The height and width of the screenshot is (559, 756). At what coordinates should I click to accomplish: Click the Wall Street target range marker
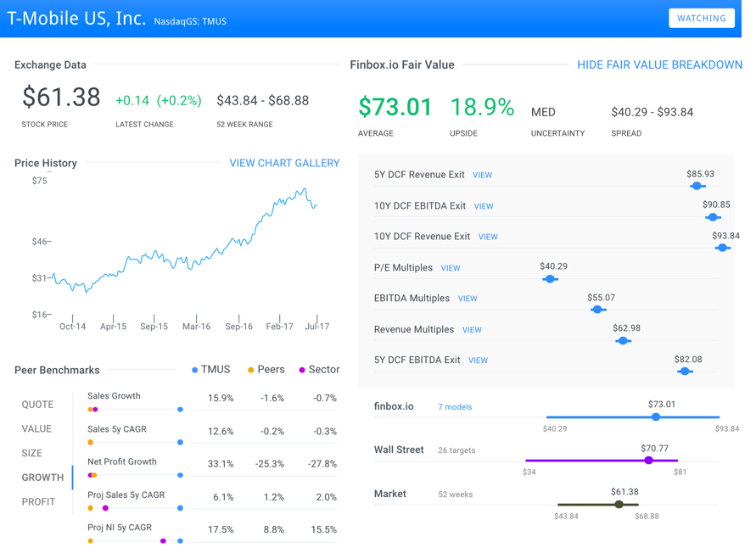pyautogui.click(x=649, y=461)
